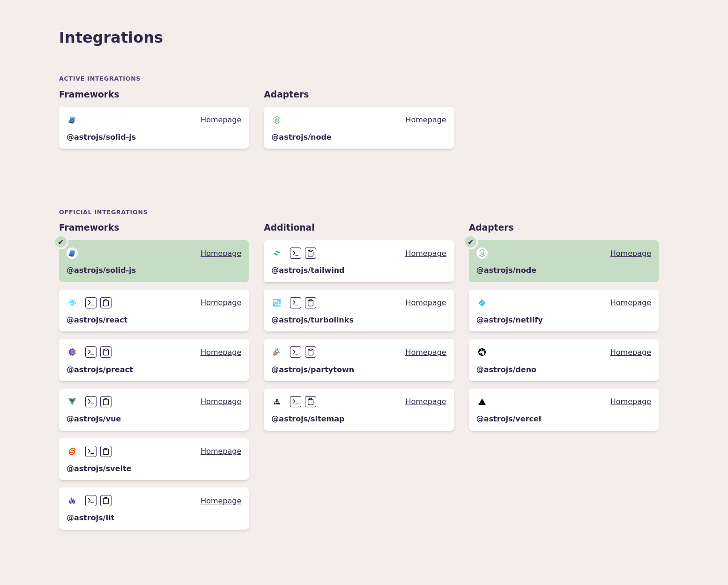Click the terminal icon on the @astrojs/turbolinks card
The width and height of the screenshot is (728, 585).
click(x=296, y=303)
